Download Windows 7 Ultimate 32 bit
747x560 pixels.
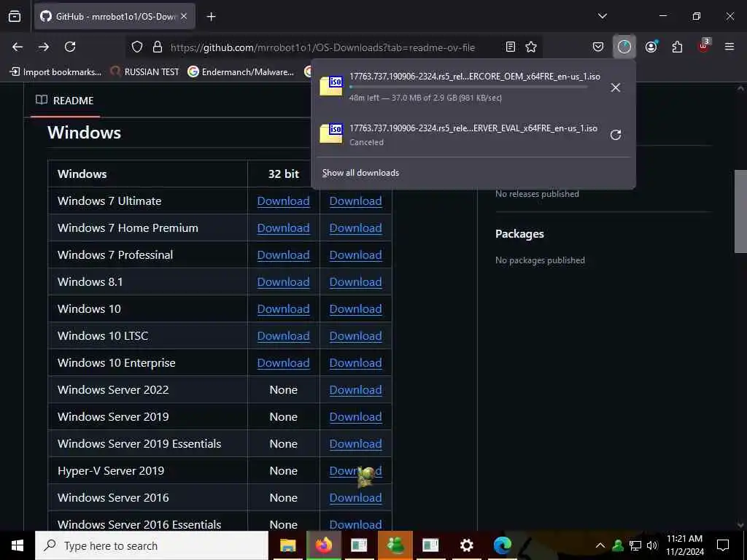coord(284,201)
